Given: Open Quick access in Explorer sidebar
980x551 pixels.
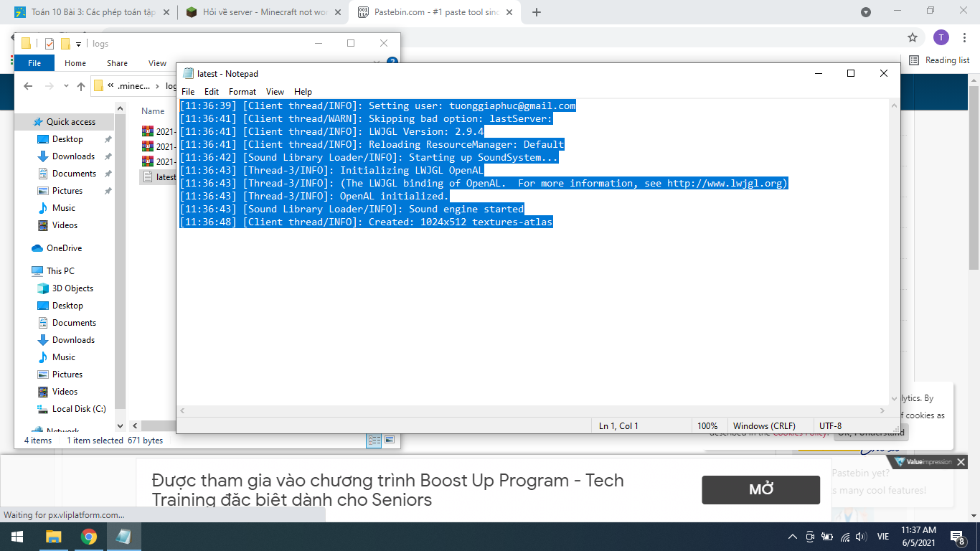Looking at the screenshot, I should tap(70, 122).
